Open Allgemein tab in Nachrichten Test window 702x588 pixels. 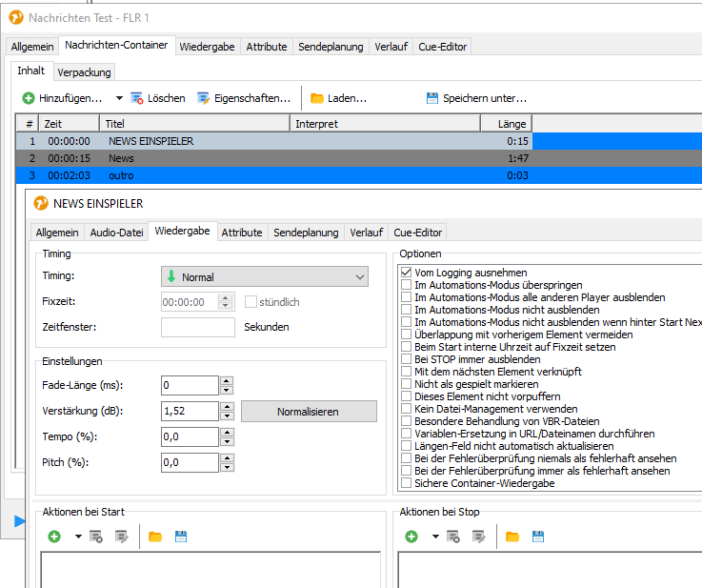tap(32, 47)
